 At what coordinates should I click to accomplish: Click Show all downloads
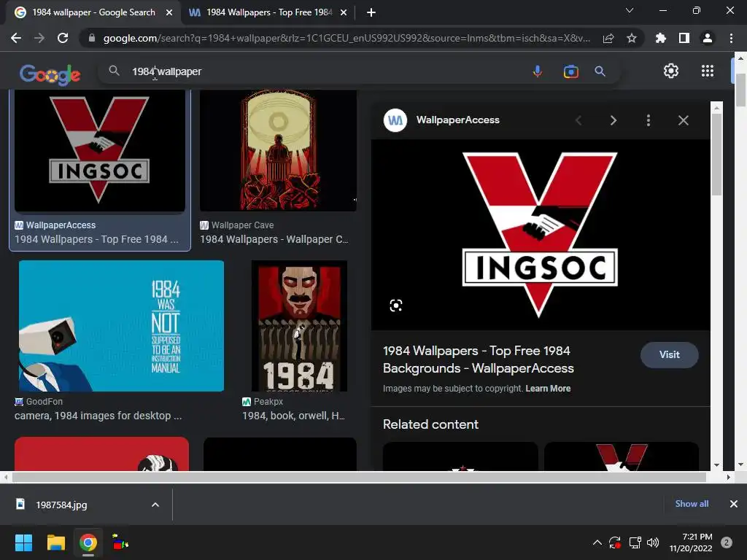[692, 504]
